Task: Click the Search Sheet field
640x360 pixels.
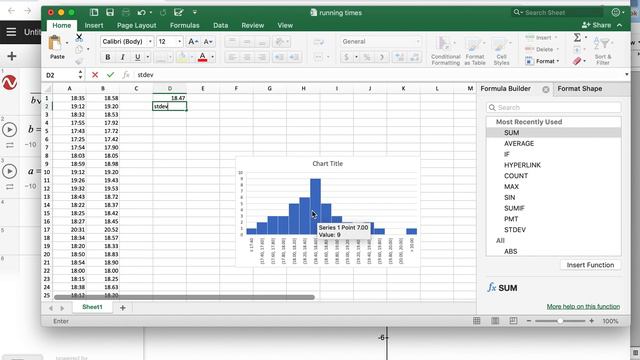Action: tap(557, 13)
